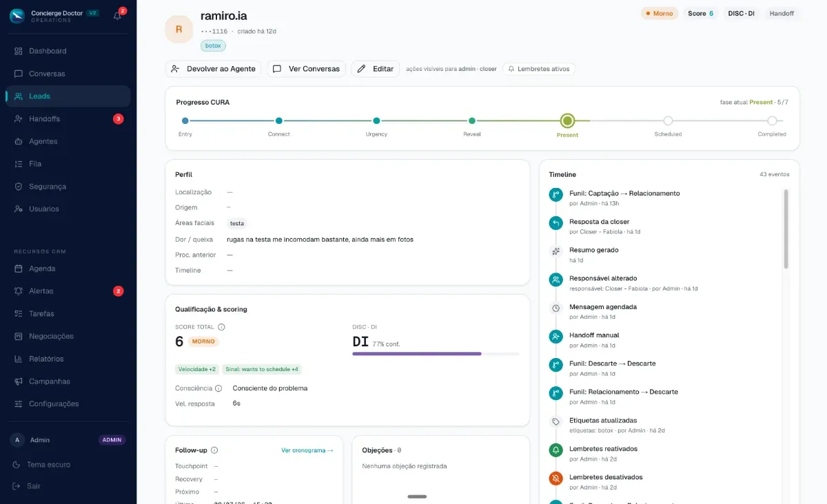Click the Segurança shield icon
The width and height of the screenshot is (827, 504).
[x=19, y=187]
